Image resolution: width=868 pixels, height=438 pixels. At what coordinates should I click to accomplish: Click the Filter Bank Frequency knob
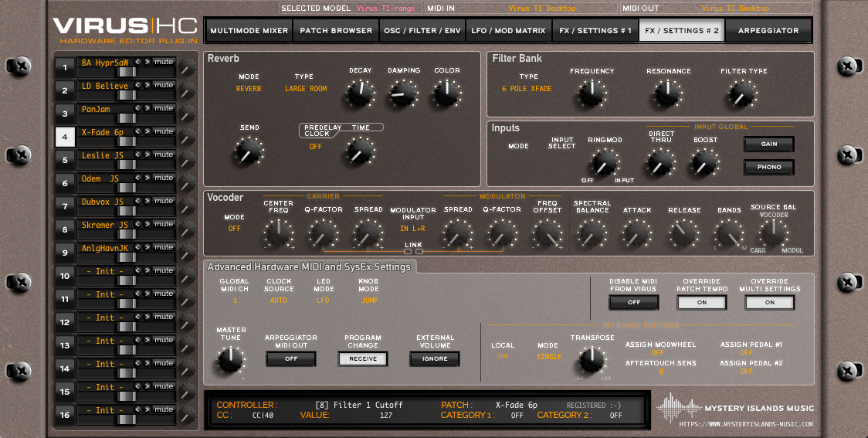pos(592,93)
